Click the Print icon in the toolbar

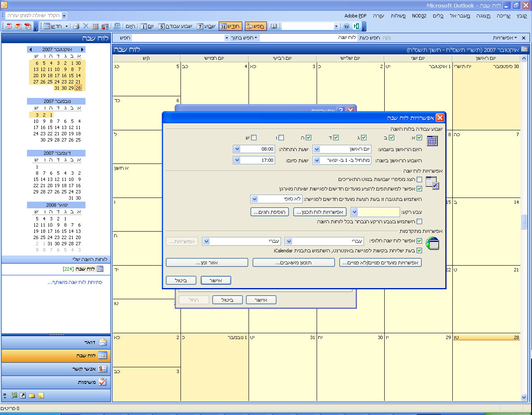pyautogui.click(x=76, y=26)
